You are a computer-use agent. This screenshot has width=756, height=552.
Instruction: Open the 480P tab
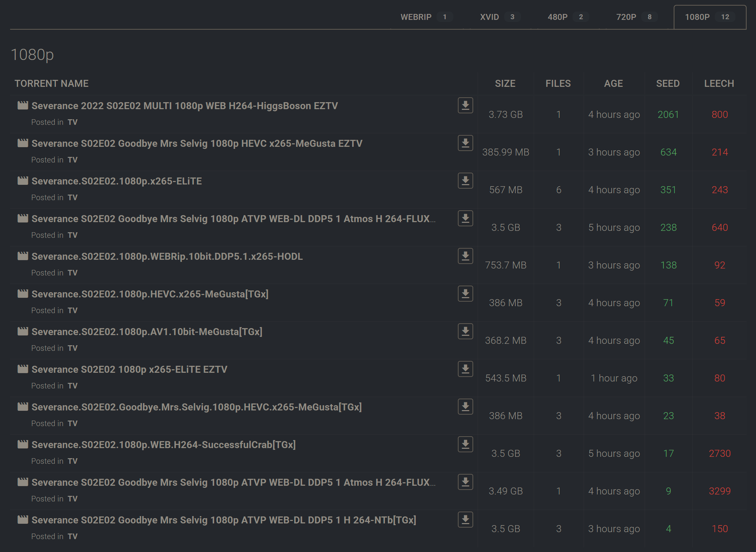[568, 17]
